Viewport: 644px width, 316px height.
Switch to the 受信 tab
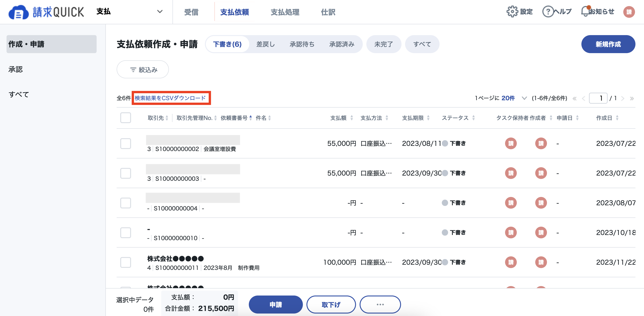[191, 12]
